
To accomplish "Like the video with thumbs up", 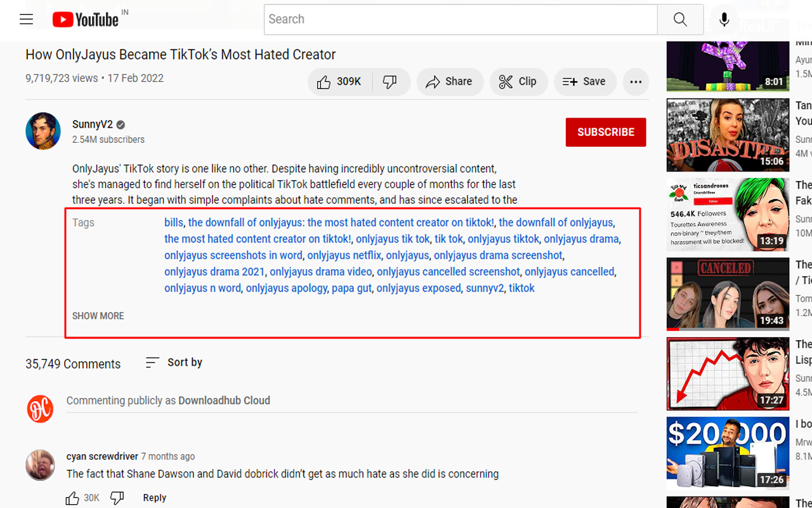I will (x=339, y=82).
